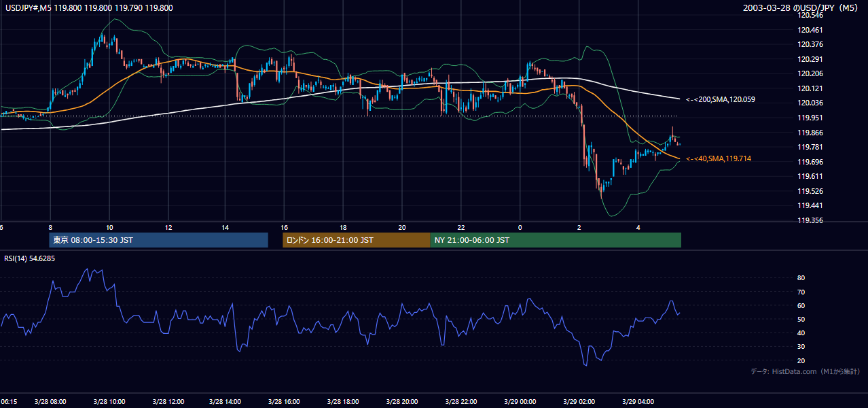Click the hour 8 tick on chart axis
Image resolution: width=868 pixels, height=408 pixels.
tap(50, 227)
